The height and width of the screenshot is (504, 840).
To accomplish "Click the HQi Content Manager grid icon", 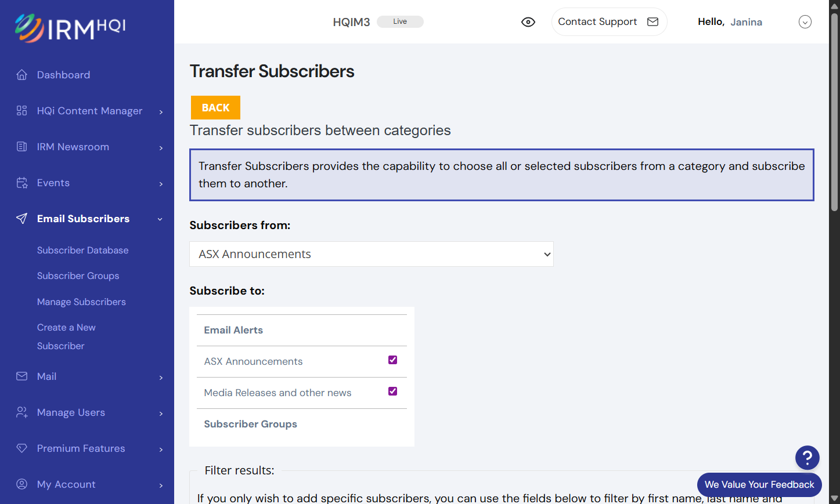I will 22,111.
